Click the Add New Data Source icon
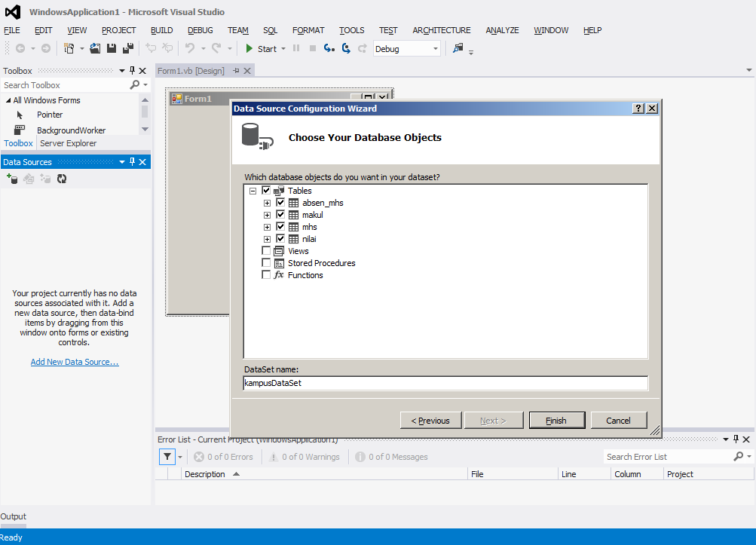The image size is (756, 545). point(12,179)
